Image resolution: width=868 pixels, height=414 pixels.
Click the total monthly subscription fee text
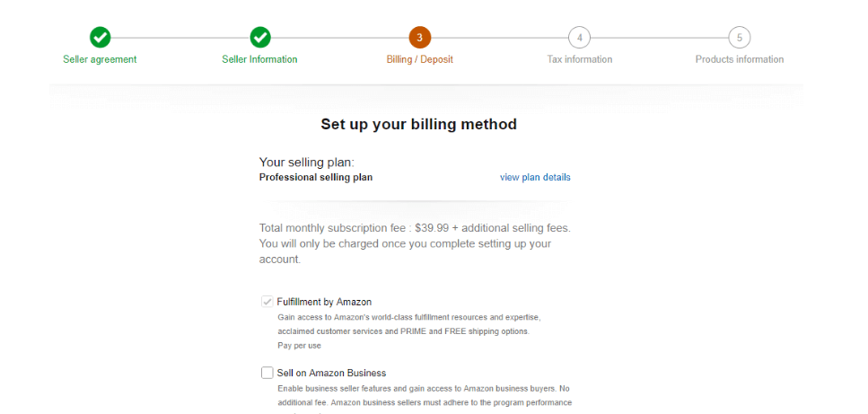(414, 243)
